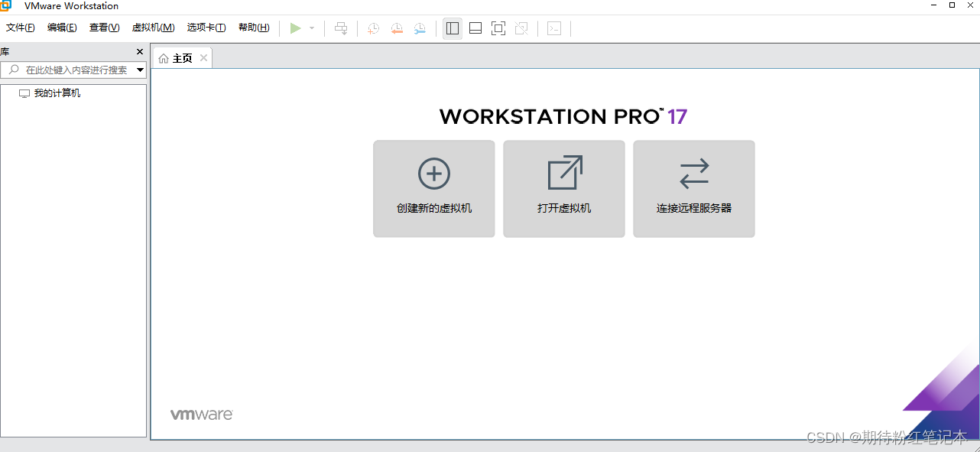Open the 帮助(H) menu
This screenshot has width=980, height=452.
(254, 28)
